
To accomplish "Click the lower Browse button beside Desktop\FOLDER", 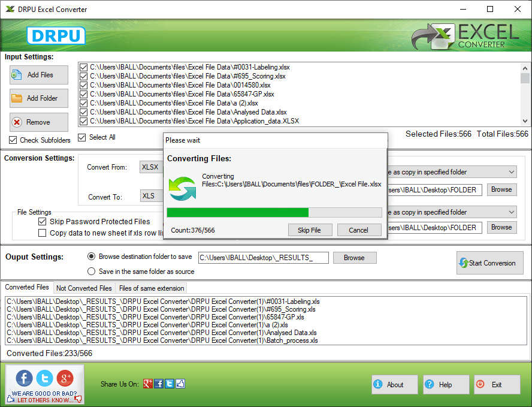I will tap(502, 227).
